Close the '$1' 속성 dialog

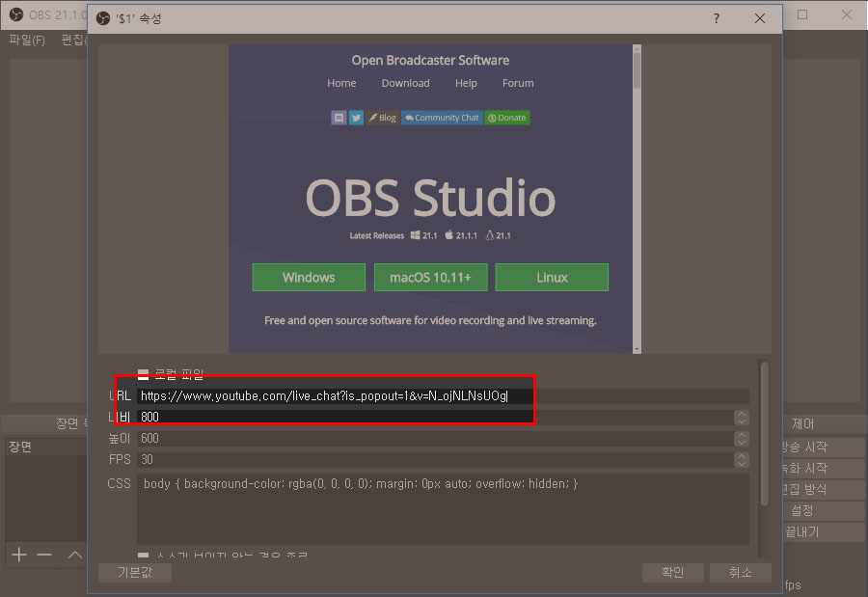760,18
